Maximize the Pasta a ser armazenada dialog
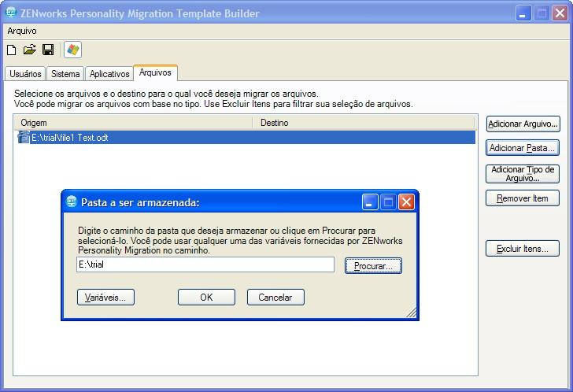 pyautogui.click(x=388, y=202)
